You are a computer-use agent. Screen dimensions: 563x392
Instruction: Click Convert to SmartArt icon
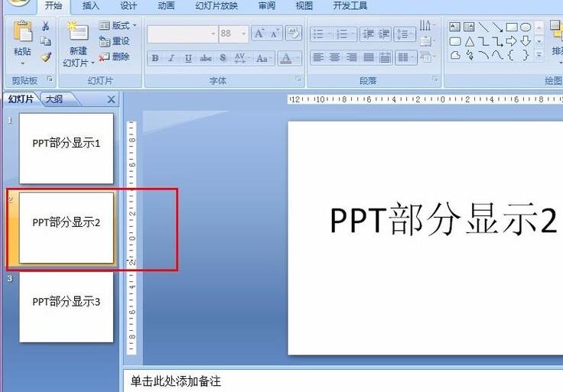tap(427, 57)
